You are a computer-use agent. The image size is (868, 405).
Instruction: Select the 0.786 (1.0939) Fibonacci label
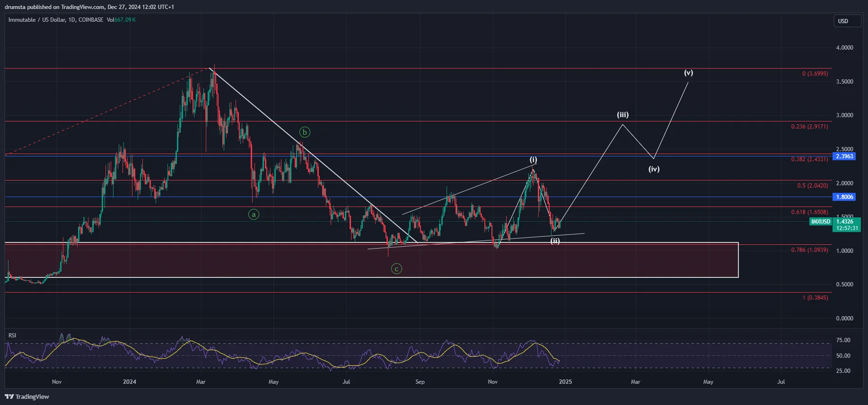[x=809, y=250]
